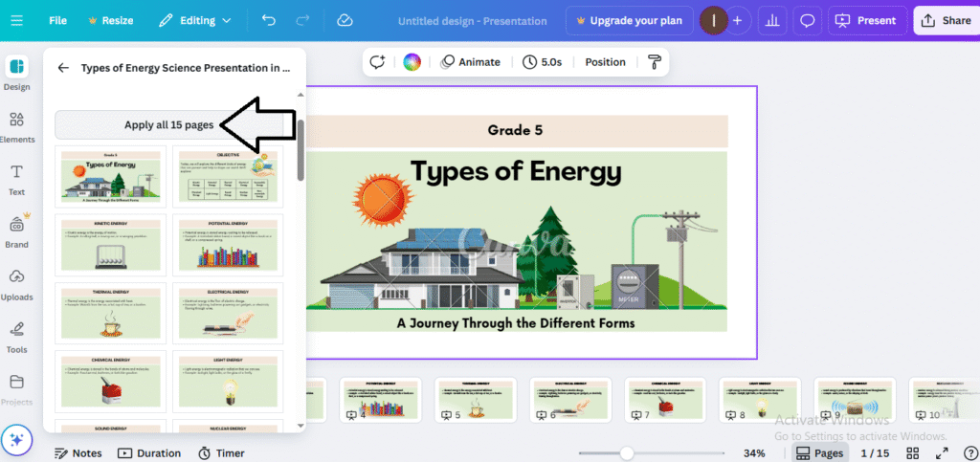Click the Undo arrow icon
The image size is (980, 462).
(269, 20)
